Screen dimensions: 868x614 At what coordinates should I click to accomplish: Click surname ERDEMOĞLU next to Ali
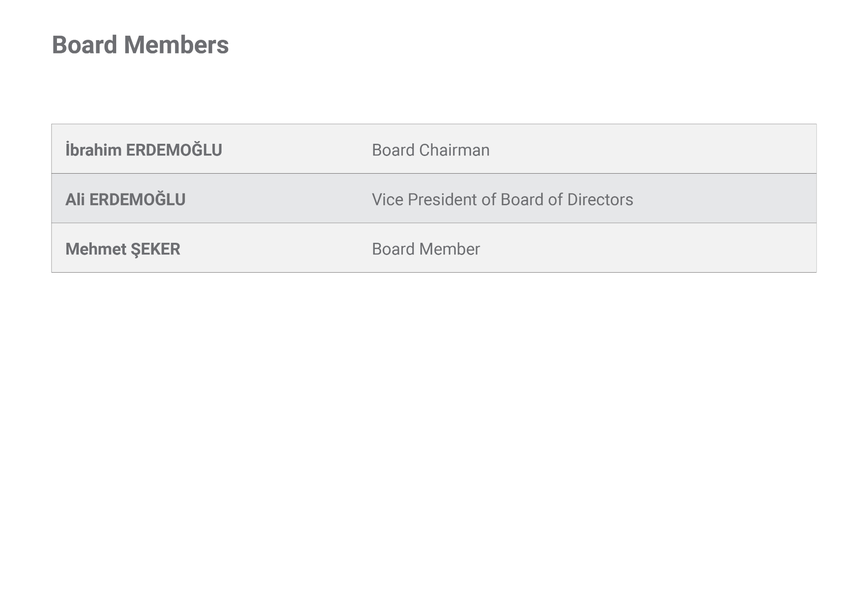point(137,199)
